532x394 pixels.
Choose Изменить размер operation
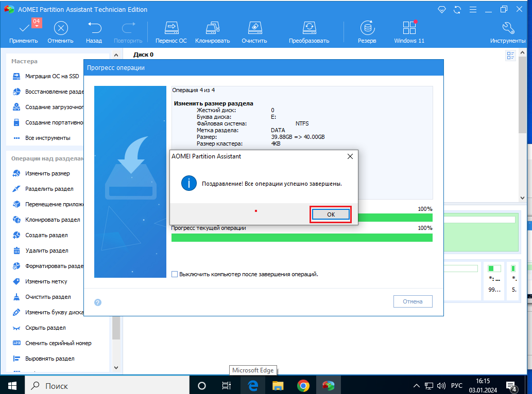41,173
